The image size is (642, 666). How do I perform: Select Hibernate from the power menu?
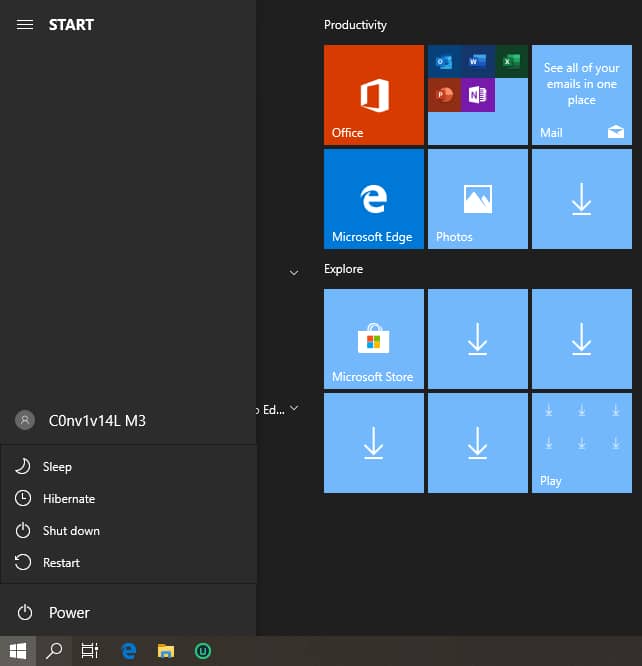(129, 499)
